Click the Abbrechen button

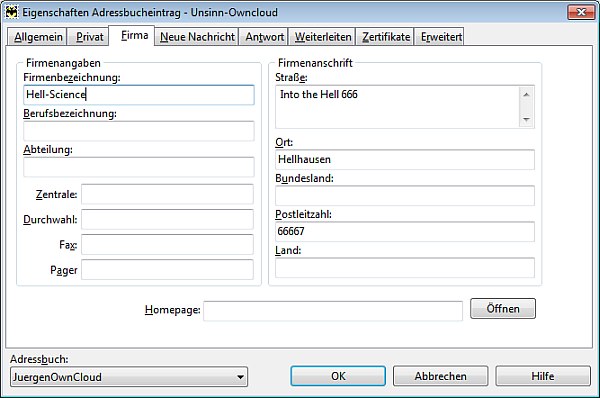(440, 376)
